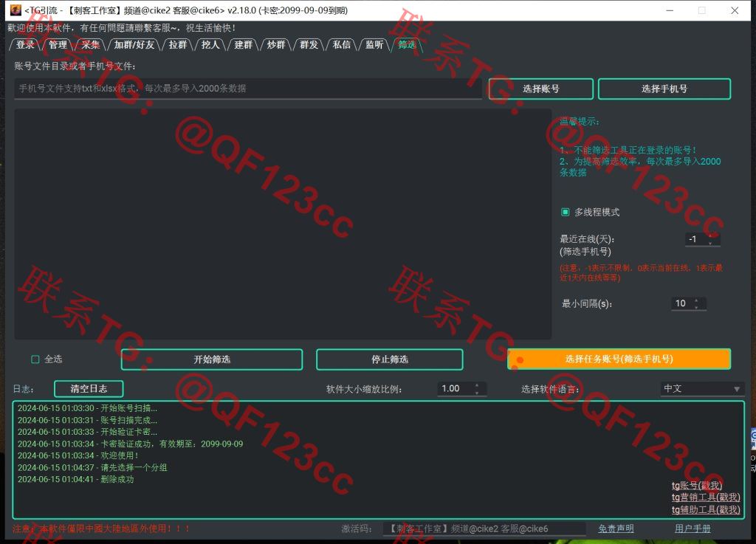Image resolution: width=756 pixels, height=544 pixels.
Task: Check the 全选 checkbox
Action: pos(35,359)
